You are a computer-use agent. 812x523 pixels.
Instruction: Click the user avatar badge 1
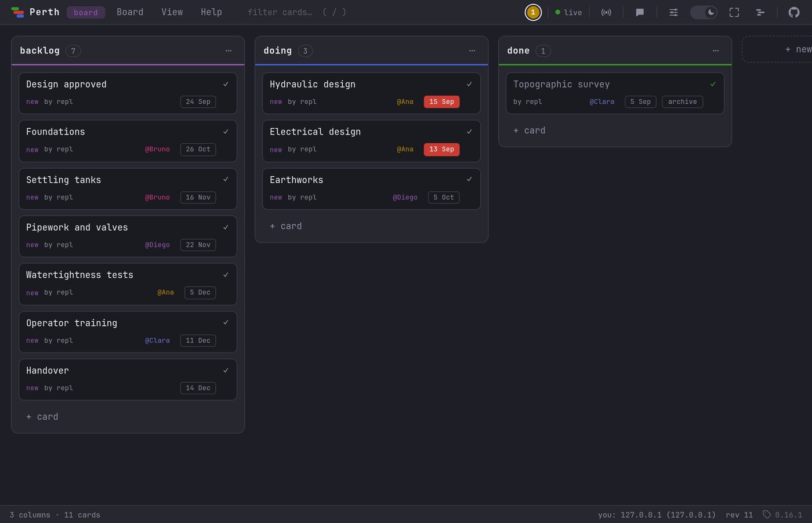[533, 12]
